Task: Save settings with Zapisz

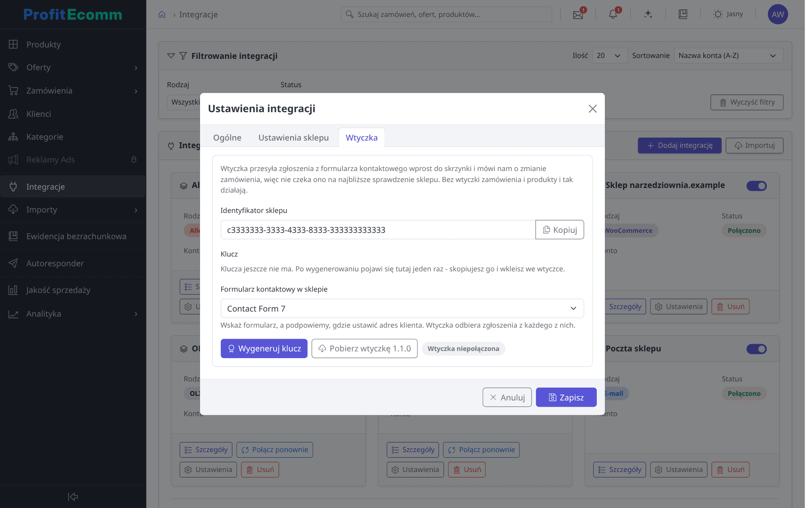Action: click(x=566, y=398)
